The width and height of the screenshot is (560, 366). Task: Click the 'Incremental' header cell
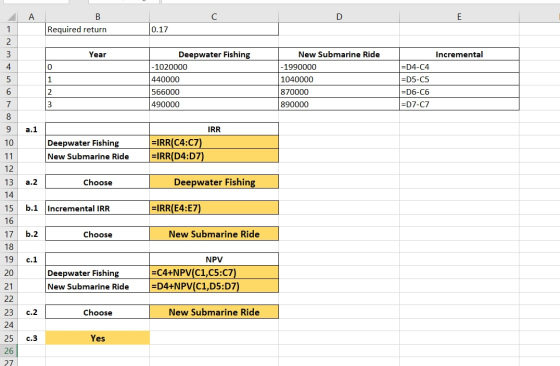[x=459, y=54]
